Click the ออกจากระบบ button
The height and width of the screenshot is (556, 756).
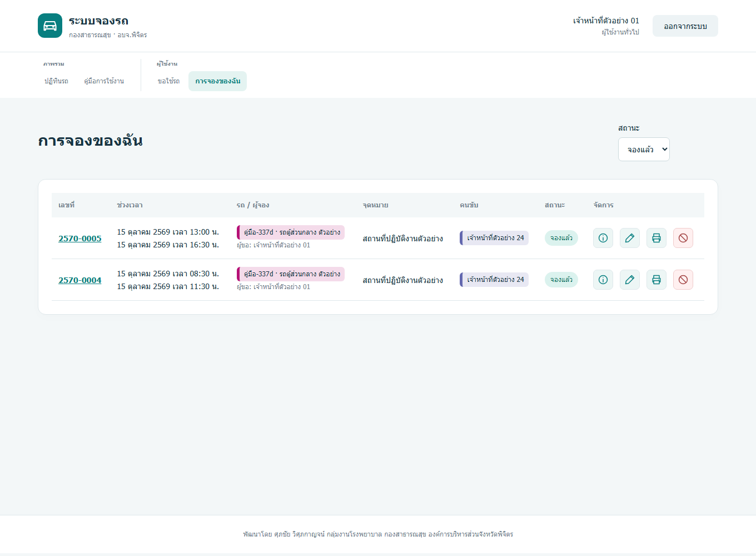(685, 26)
